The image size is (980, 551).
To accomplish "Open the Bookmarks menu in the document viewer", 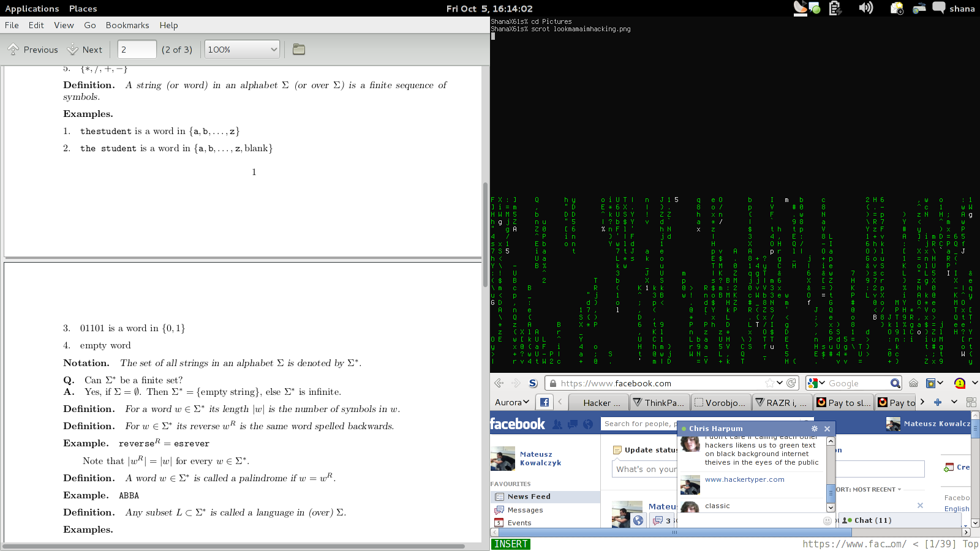I will (x=127, y=25).
